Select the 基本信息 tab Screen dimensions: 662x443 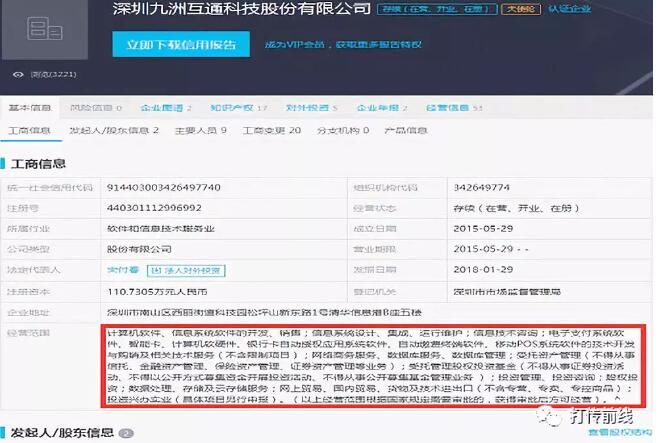coord(30,108)
